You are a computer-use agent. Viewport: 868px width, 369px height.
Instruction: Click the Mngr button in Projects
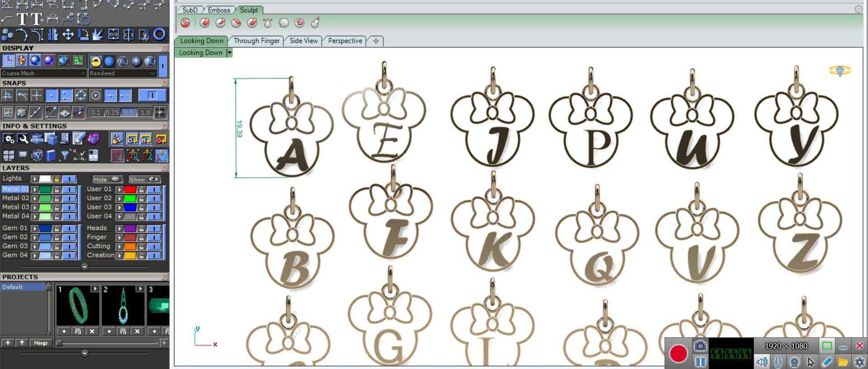tap(41, 343)
